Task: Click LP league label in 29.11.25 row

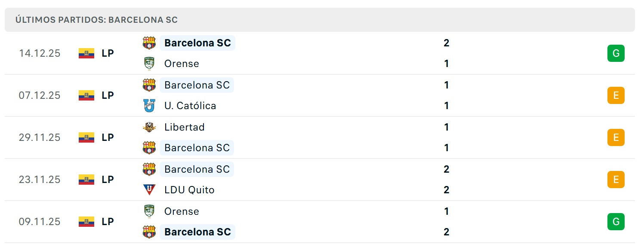Action: tap(108, 137)
